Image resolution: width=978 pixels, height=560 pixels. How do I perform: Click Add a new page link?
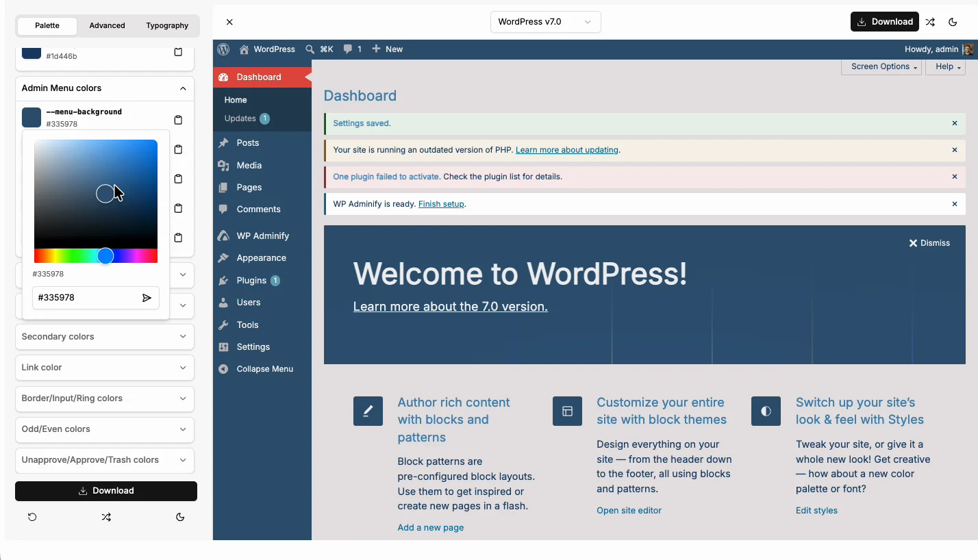click(431, 528)
